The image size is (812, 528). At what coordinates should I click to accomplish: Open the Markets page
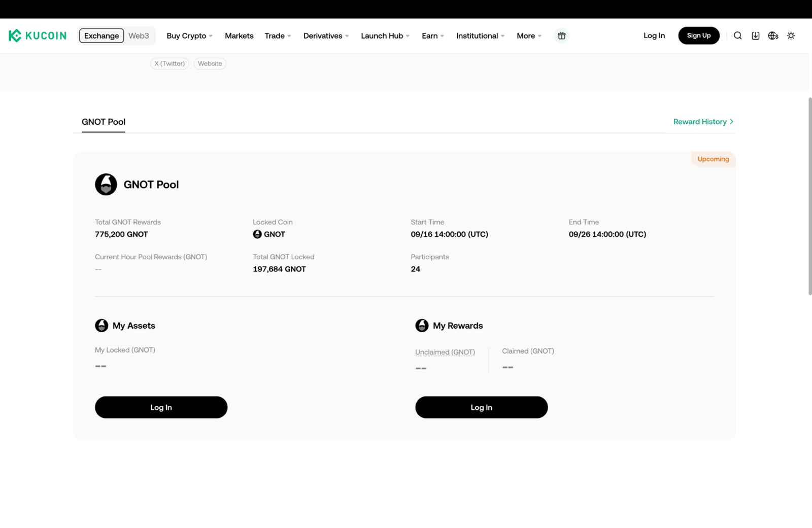[x=239, y=36]
